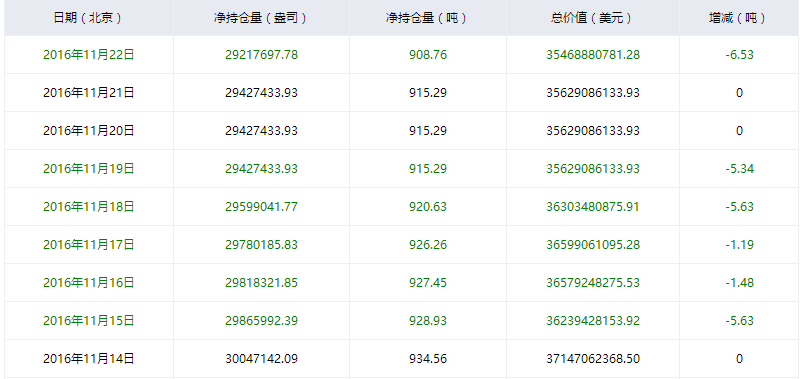Screen dimensions: 802x379
Task: Click the total value 35468880781.28
Action: 593,55
